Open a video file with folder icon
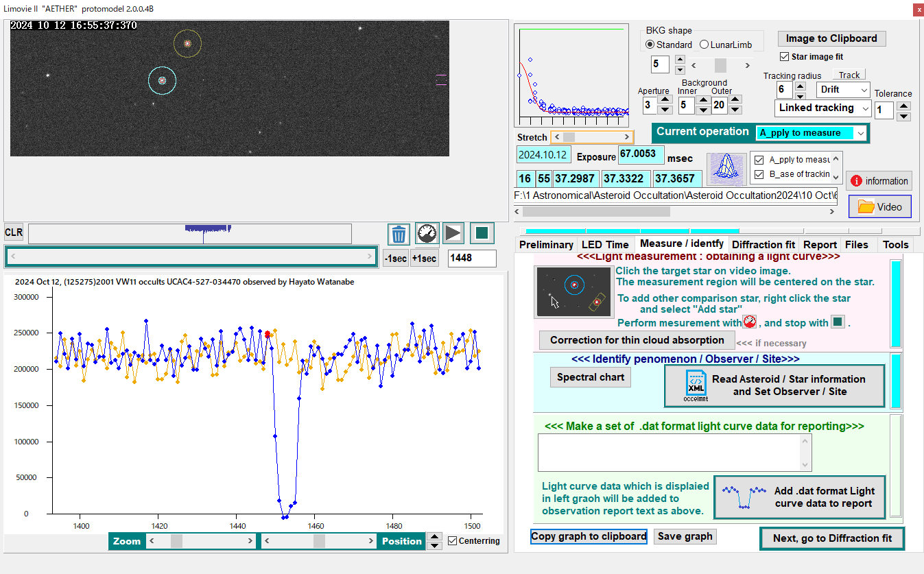The height and width of the screenshot is (574, 924). [880, 206]
